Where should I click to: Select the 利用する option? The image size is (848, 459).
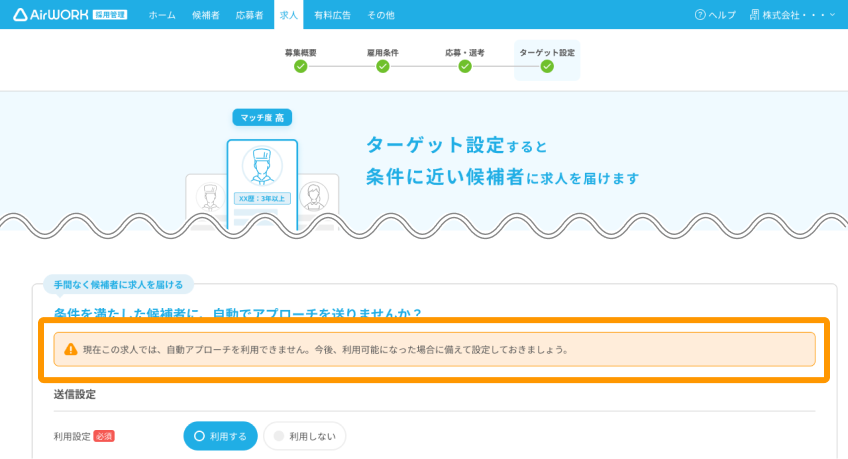220,436
